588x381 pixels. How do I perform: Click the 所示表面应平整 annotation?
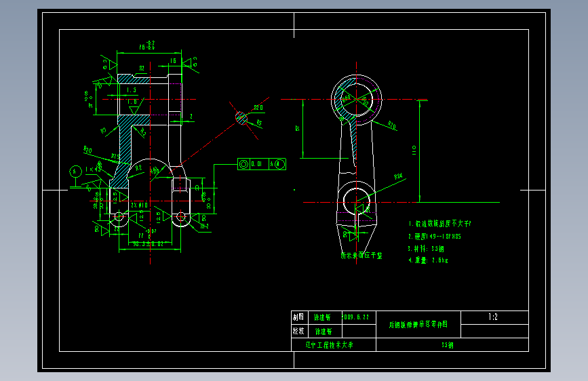361,256
